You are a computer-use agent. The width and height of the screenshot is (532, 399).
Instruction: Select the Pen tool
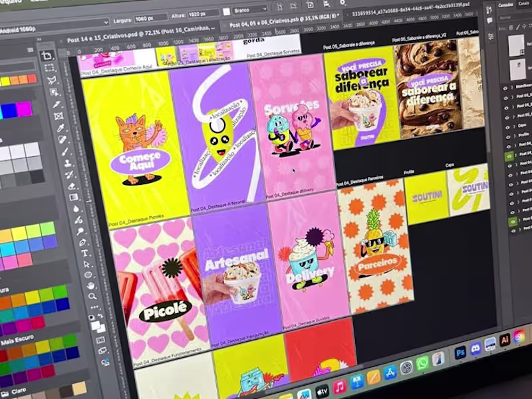point(82,242)
